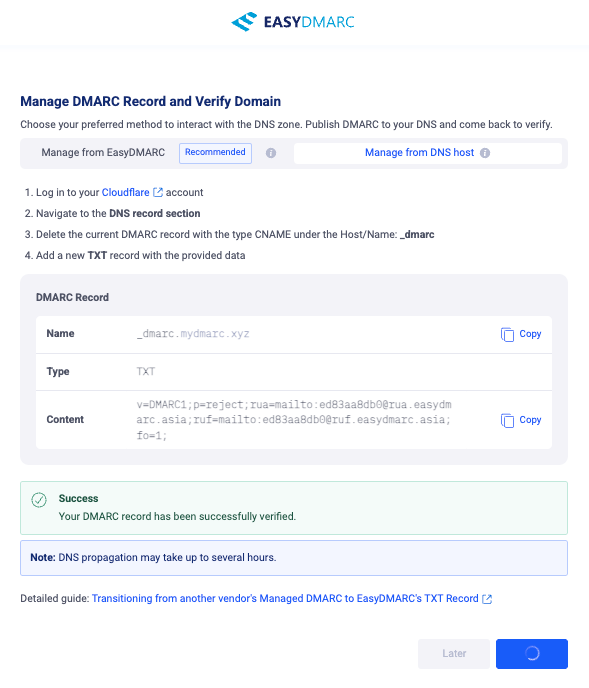Select Manage from EasyDMARC tab
Viewport: 589px width, 688px height.
[103, 153]
